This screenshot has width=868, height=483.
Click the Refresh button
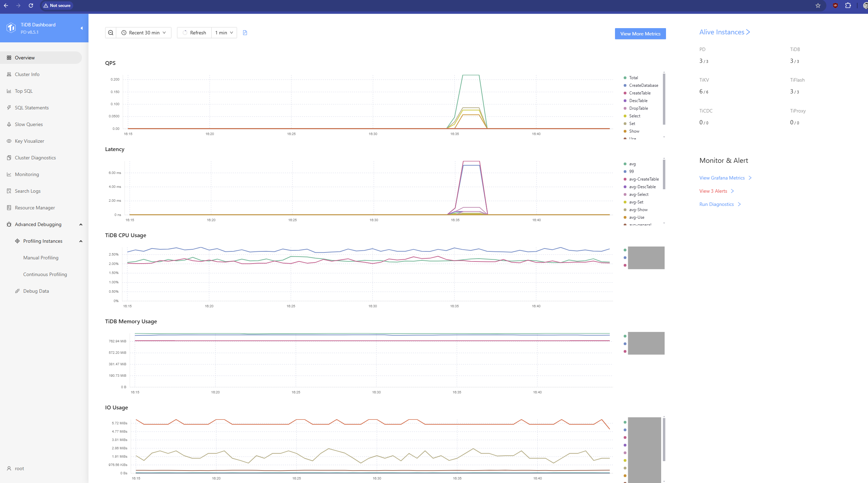point(194,33)
